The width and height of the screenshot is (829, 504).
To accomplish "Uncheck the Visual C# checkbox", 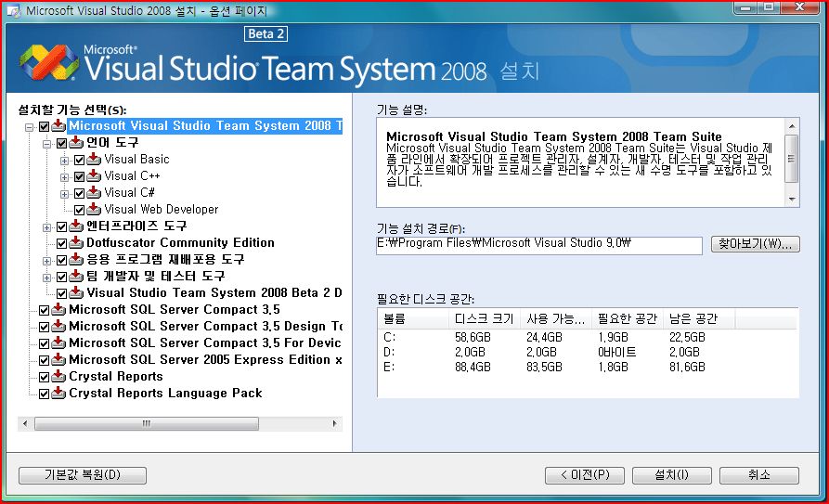I will (79, 194).
